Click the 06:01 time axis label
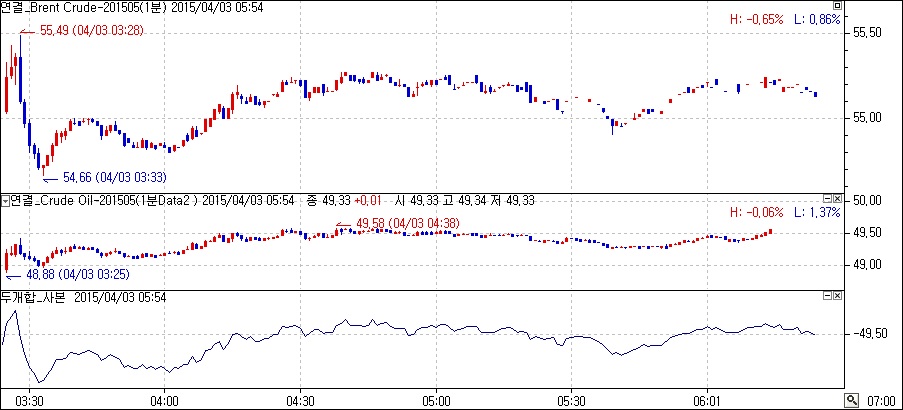 (706, 400)
